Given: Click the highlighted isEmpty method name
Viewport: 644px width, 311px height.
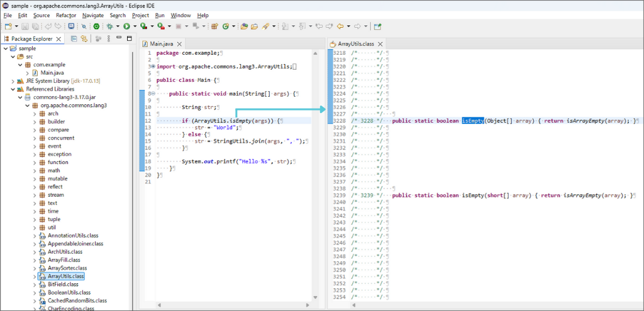Looking at the screenshot, I should (x=473, y=121).
